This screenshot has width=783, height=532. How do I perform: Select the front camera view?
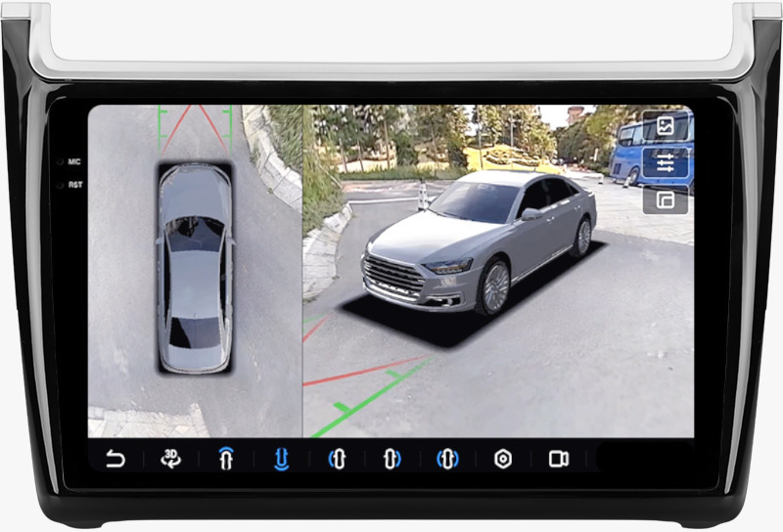(226, 458)
